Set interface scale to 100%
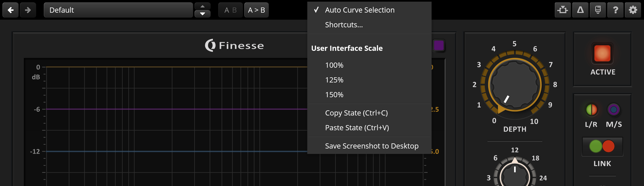Screen dimensions: 644x186 pos(369,65)
